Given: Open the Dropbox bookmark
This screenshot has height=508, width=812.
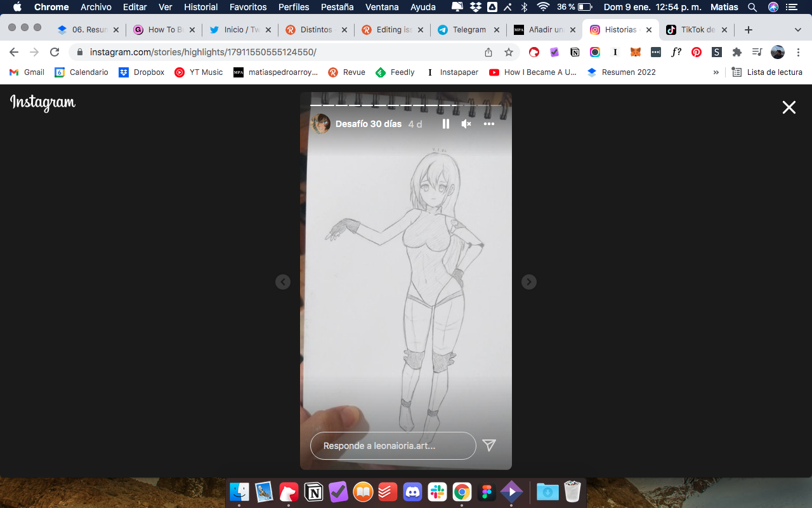Looking at the screenshot, I should click(x=141, y=72).
